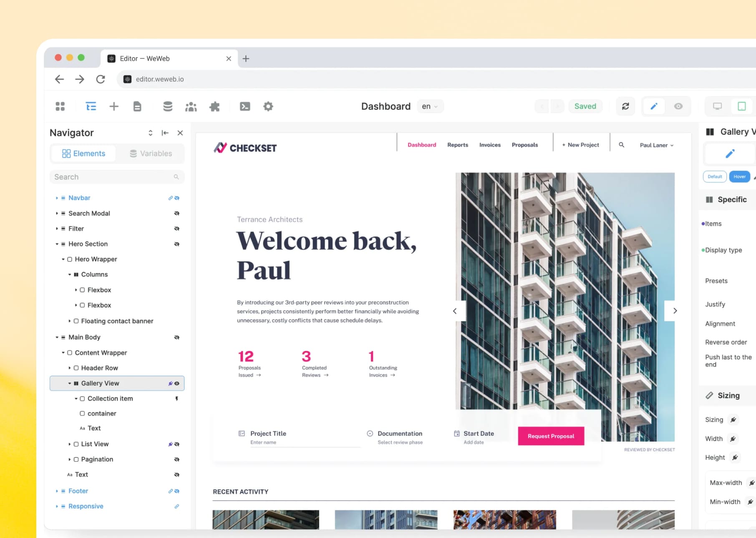Toggle visibility of Main Body element
The image size is (756, 538).
(177, 337)
